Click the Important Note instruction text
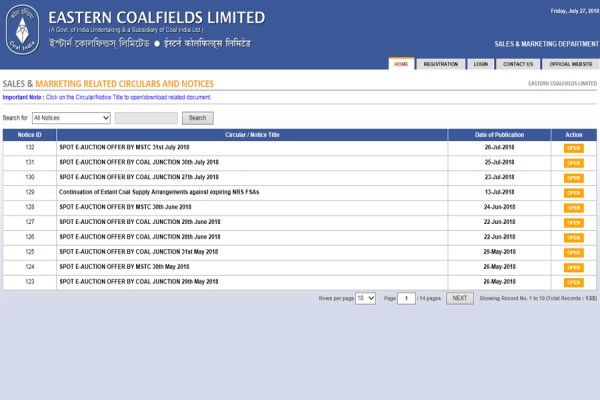This screenshot has height=400, width=600. point(107,97)
